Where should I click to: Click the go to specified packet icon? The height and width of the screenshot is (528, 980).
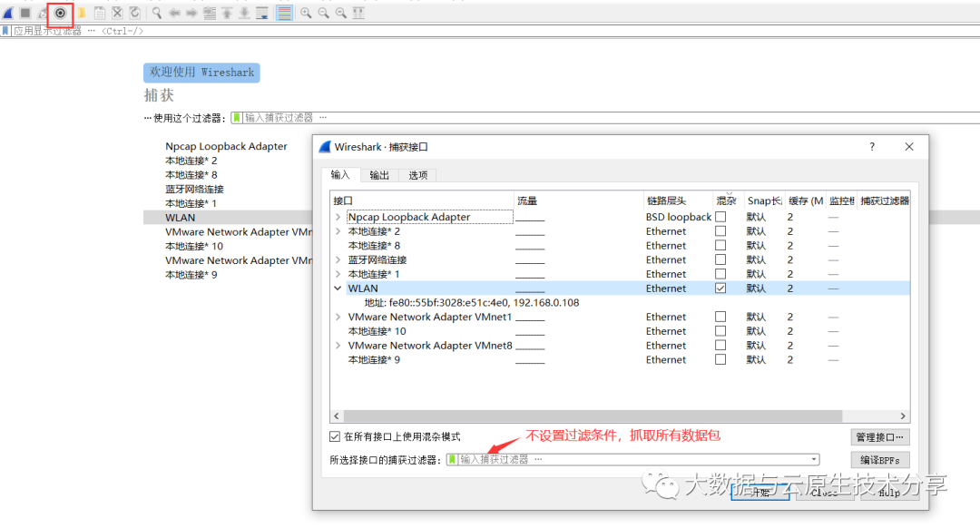[x=210, y=13]
